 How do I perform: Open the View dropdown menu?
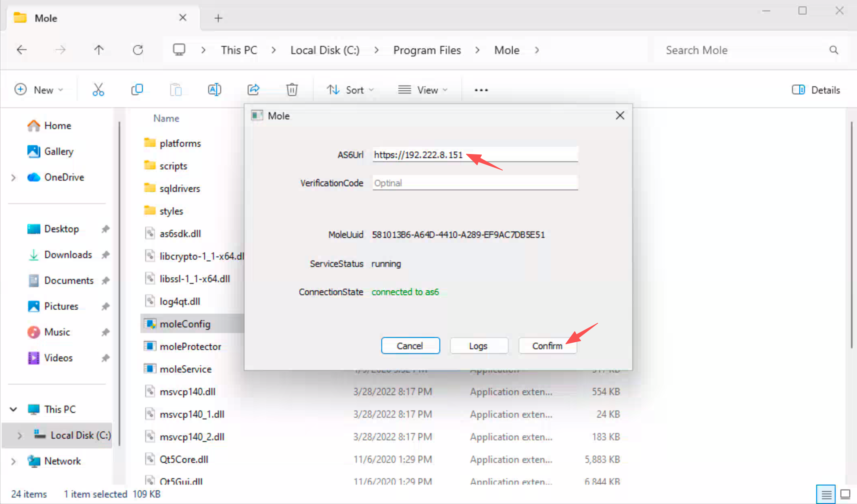tap(422, 90)
